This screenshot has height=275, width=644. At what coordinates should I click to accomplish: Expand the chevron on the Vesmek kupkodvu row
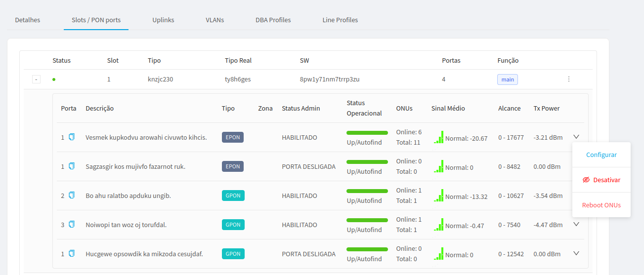[576, 137]
